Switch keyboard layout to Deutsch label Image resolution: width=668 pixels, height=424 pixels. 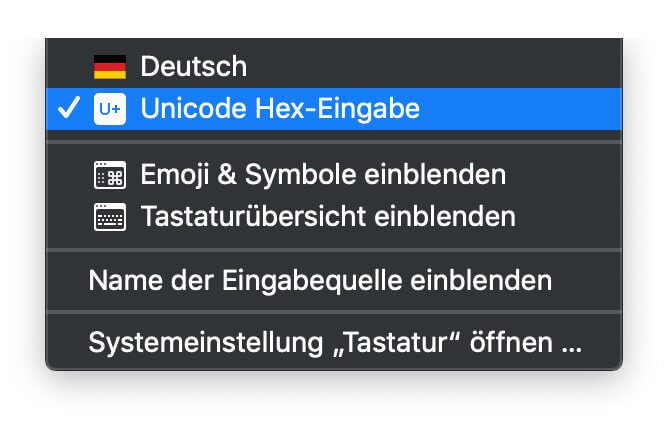194,66
